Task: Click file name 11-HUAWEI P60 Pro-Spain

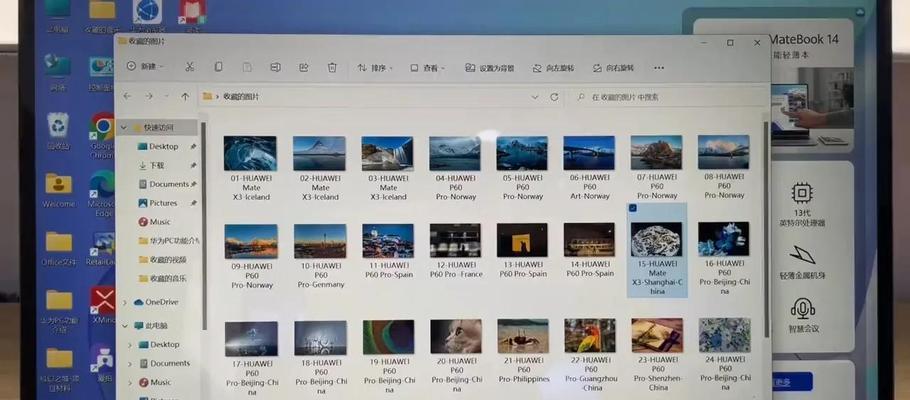Action: click(x=388, y=270)
